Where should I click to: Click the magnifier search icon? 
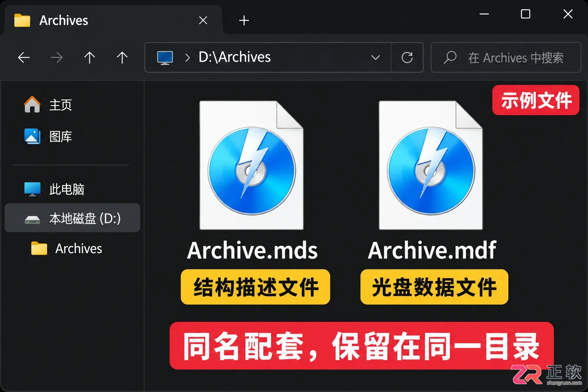pyautogui.click(x=450, y=58)
